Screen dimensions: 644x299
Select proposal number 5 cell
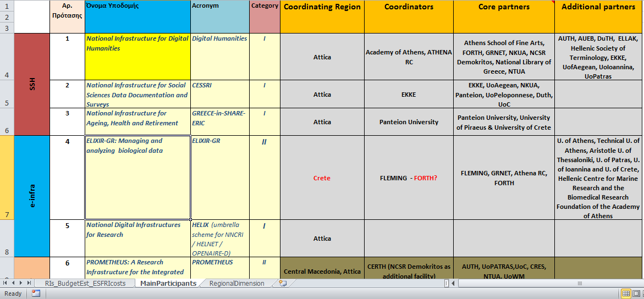[x=67, y=239]
